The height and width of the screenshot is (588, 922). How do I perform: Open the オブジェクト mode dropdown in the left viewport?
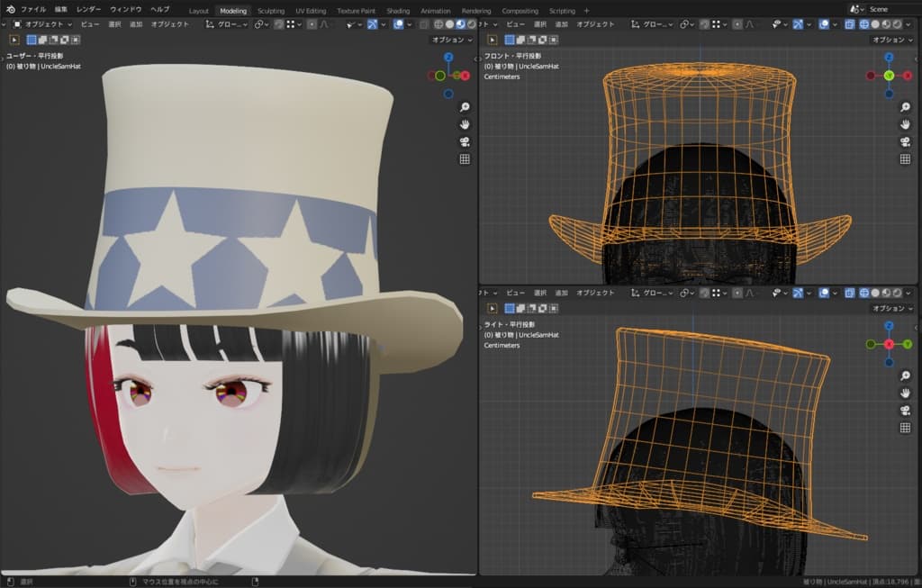click(x=42, y=24)
